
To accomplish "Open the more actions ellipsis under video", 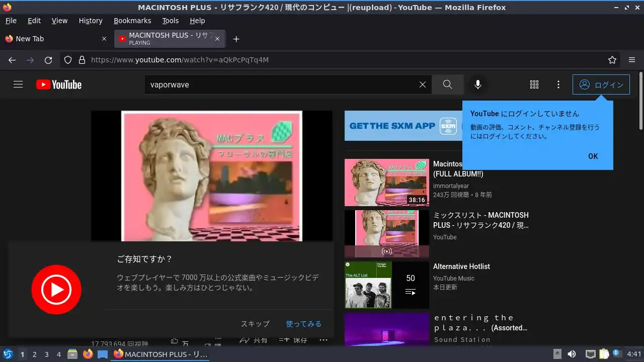I will [324, 340].
